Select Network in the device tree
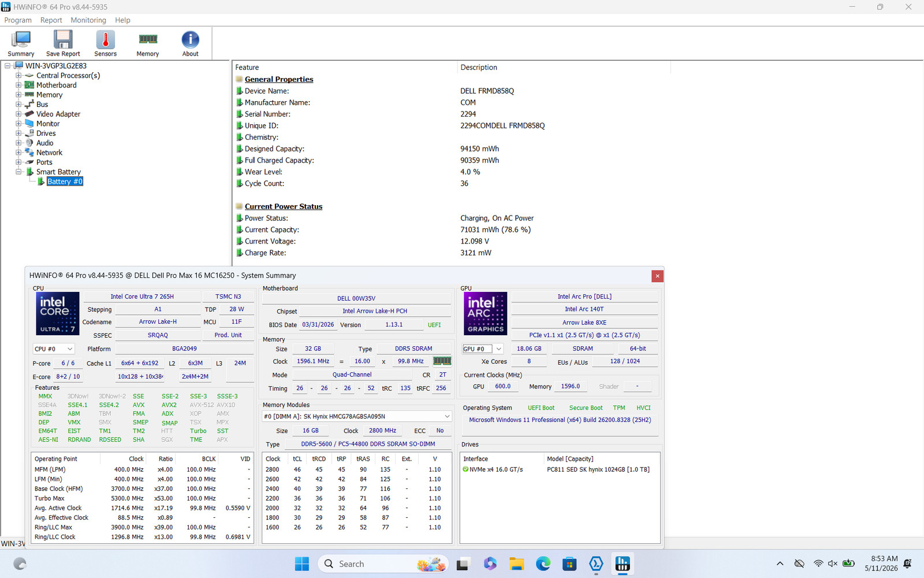This screenshot has width=924, height=578. coord(49,153)
